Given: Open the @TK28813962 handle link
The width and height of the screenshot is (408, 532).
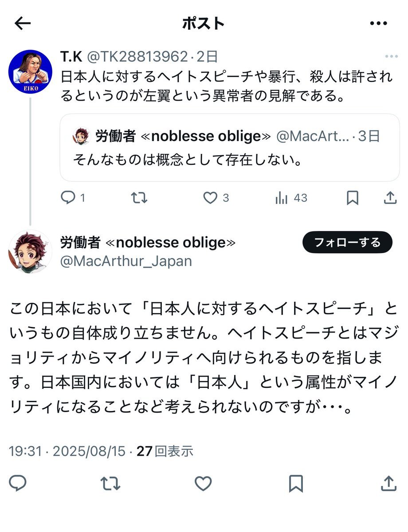Looking at the screenshot, I should [x=137, y=56].
